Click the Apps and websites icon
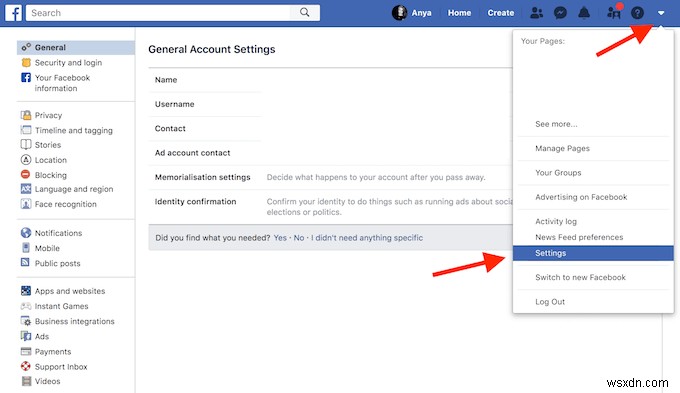Screen dimensions: 680x393 26,291
